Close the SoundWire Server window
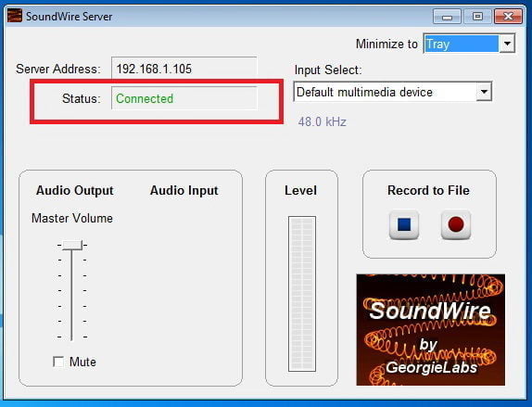Viewport: 532px width, 407px height. pos(508,17)
